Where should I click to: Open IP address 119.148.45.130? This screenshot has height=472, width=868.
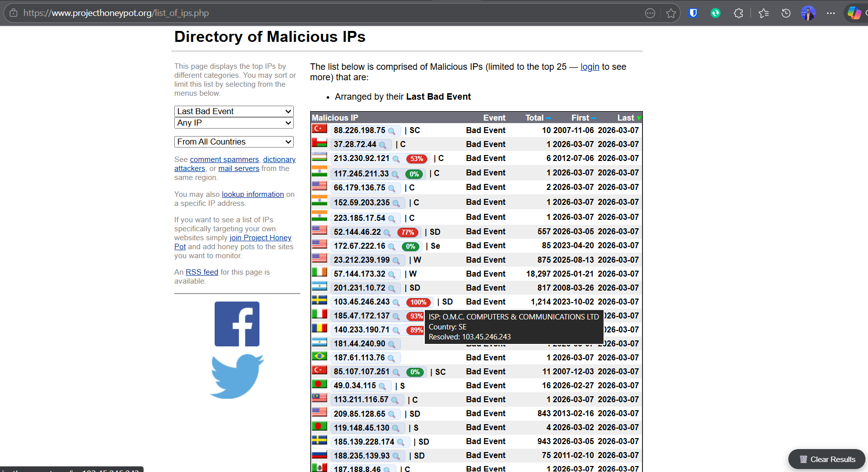tap(362, 428)
